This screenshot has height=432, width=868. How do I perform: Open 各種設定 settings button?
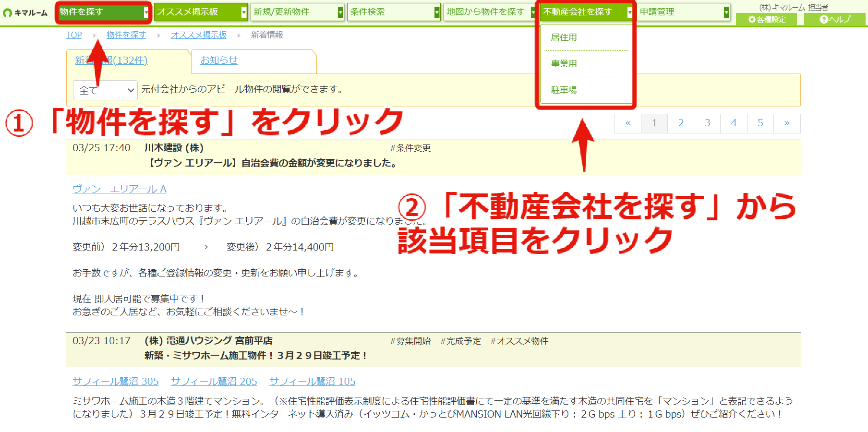click(x=766, y=19)
